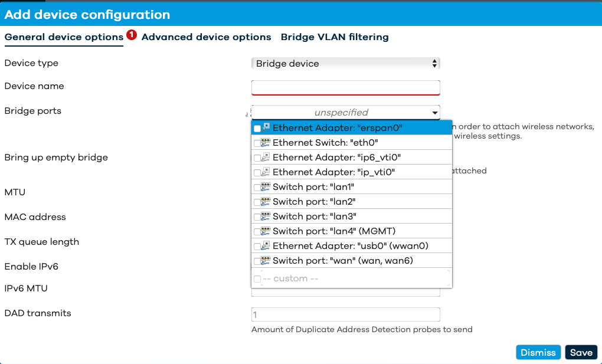Click the lan1 switch port icon

click(266, 186)
